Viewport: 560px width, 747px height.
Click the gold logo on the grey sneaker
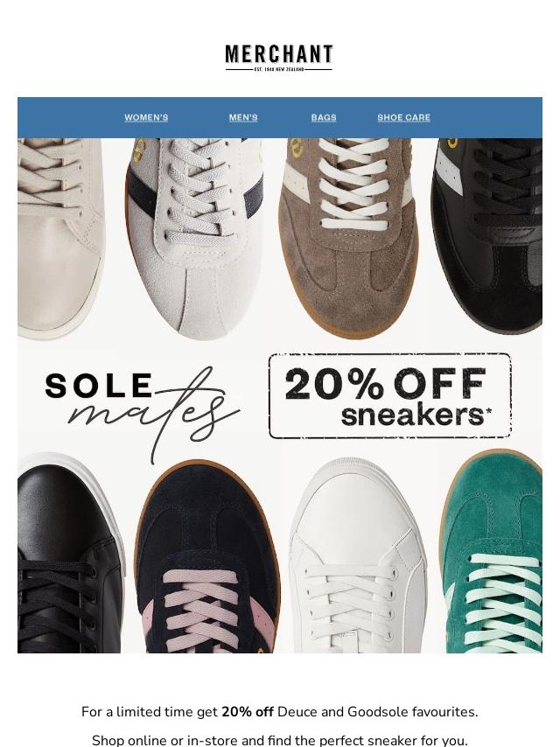coord(139,150)
